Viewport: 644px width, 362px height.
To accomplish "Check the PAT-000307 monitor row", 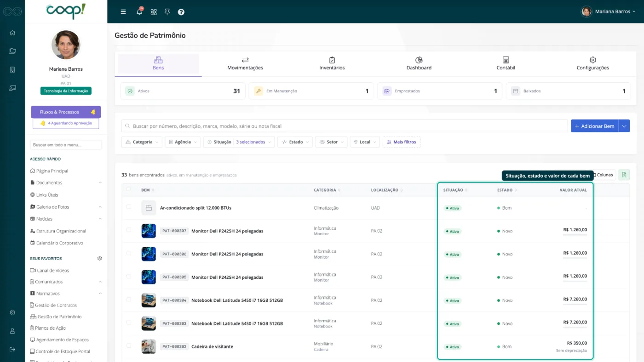I will click(x=129, y=230).
